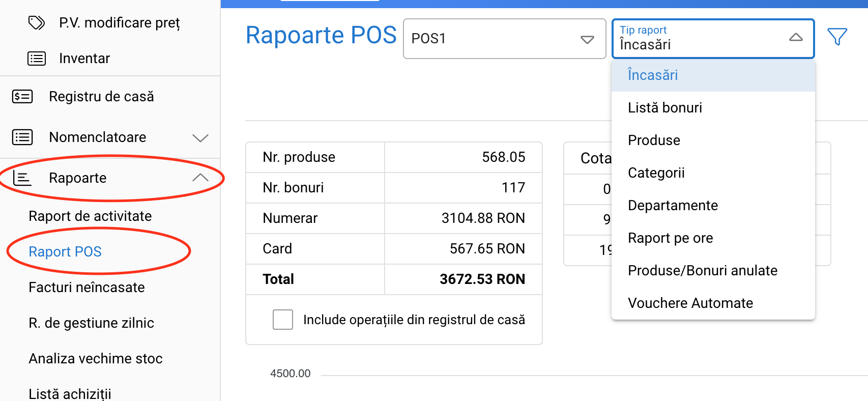868x401 pixels.
Task: Click the Nomenclatoare list icon
Action: click(22, 137)
